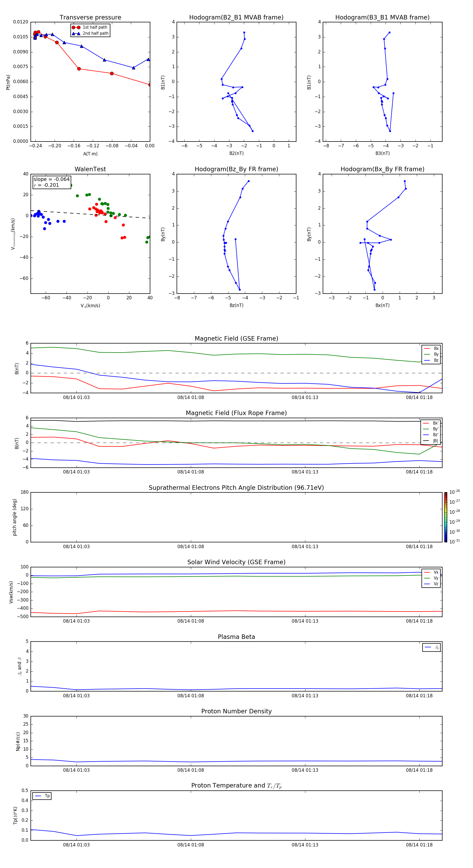This screenshot has height=868, width=473.
Task: Click 'Hodogram(B3_B1 MVAB frame)' title
Action: pyautogui.click(x=382, y=18)
